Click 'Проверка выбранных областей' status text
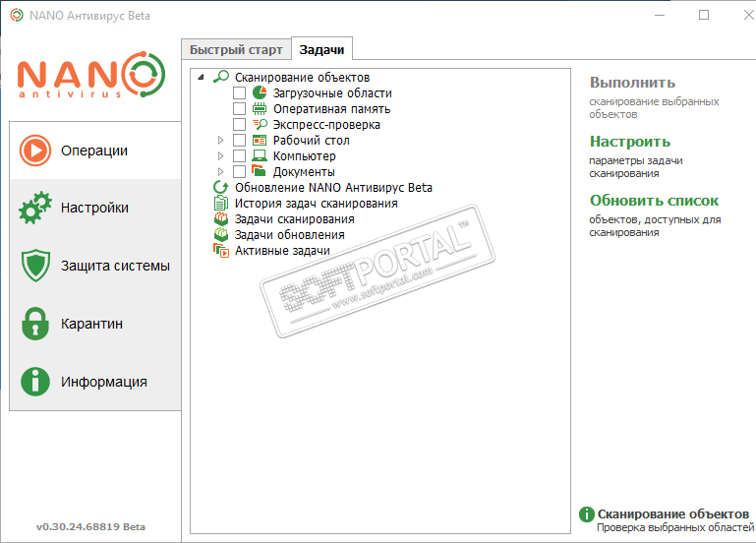 click(675, 527)
